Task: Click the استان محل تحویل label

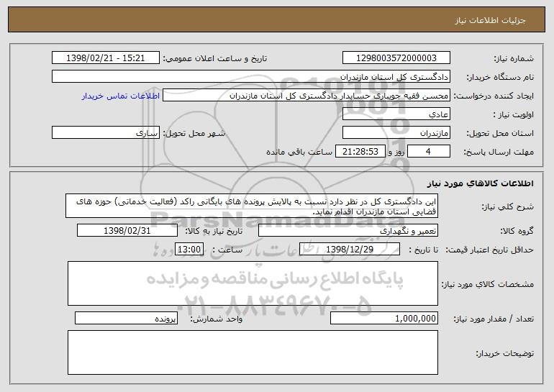Action: click(x=500, y=133)
